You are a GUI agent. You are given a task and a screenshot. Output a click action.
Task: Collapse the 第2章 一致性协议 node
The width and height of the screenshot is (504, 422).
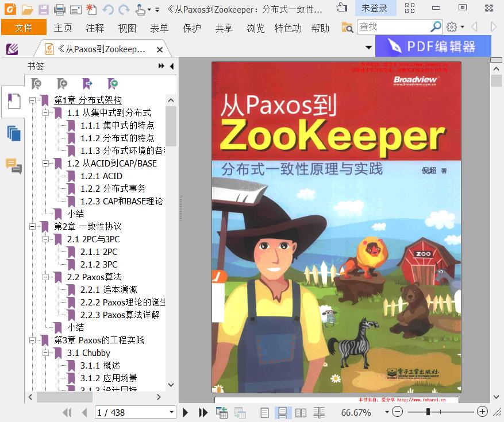[x=32, y=226]
